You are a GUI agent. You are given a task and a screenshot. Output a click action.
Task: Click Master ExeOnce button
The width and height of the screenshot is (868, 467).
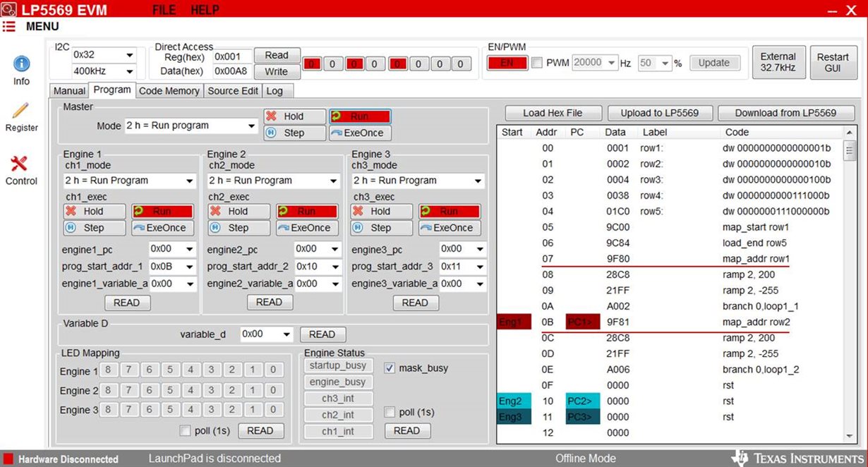[360, 133]
